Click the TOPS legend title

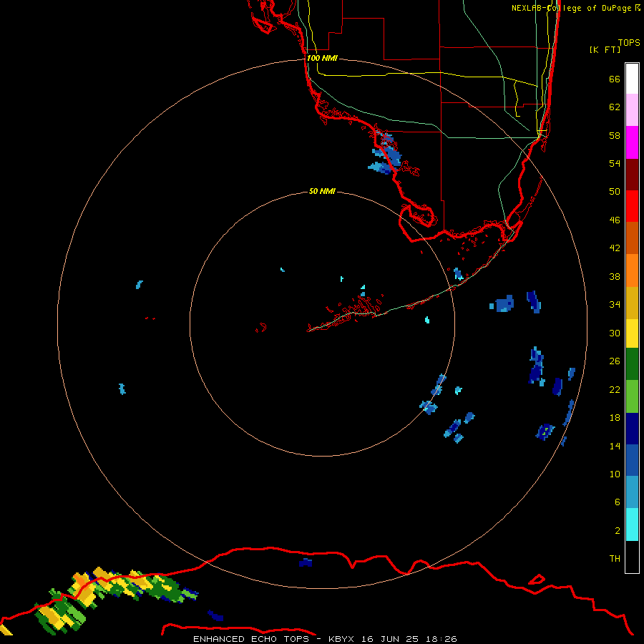pos(629,42)
